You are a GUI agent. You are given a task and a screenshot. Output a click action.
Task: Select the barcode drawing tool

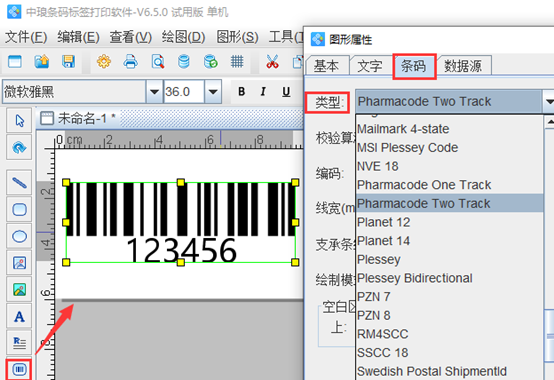tap(19, 369)
